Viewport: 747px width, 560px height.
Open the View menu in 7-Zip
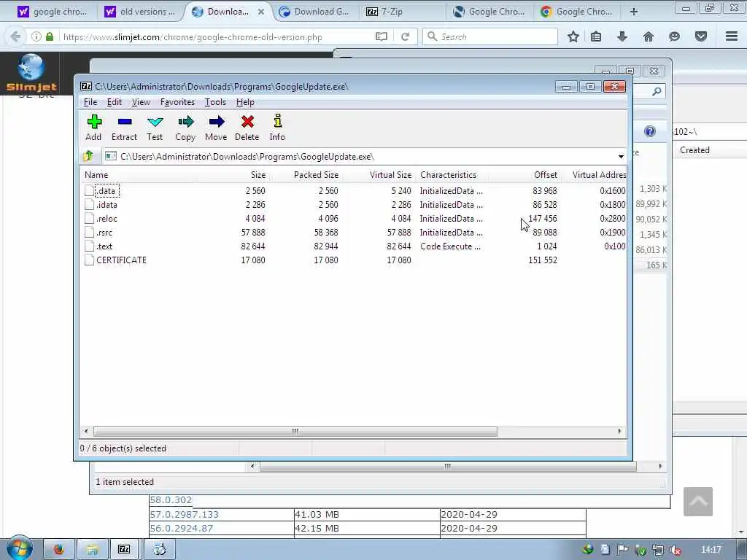[x=141, y=102]
